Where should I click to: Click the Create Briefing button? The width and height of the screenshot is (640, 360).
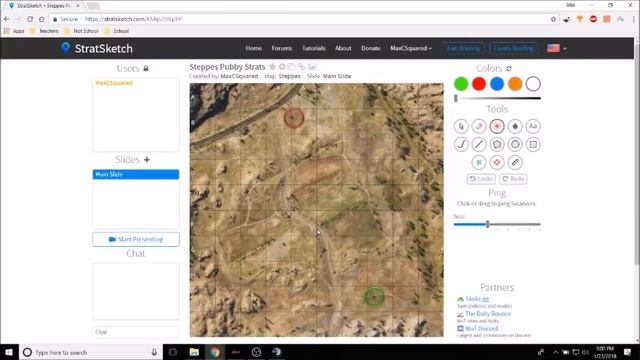[513, 48]
